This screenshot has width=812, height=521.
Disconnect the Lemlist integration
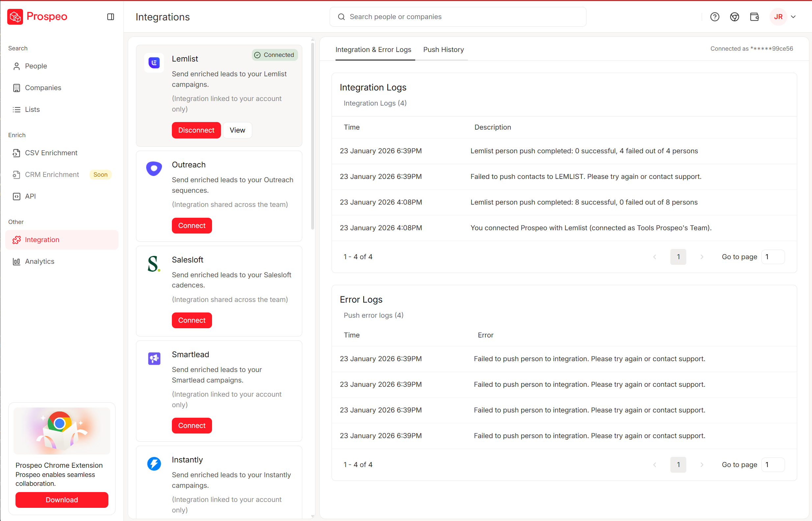[196, 130]
